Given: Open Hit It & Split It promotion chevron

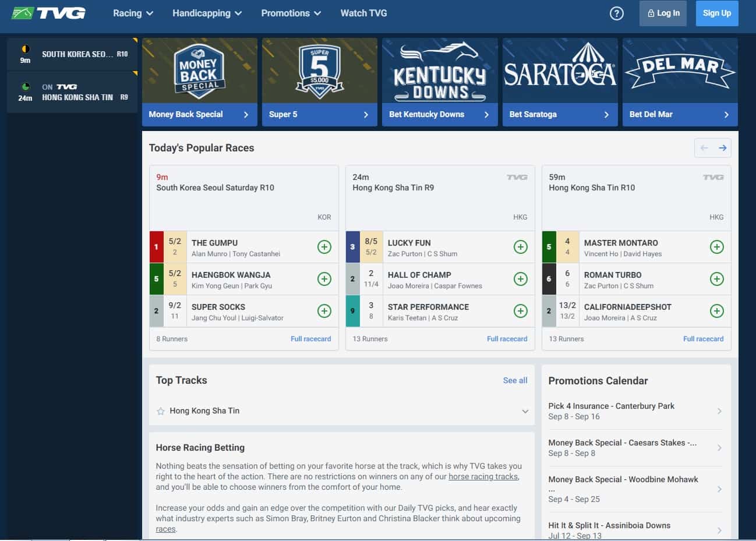Looking at the screenshot, I should point(719,530).
